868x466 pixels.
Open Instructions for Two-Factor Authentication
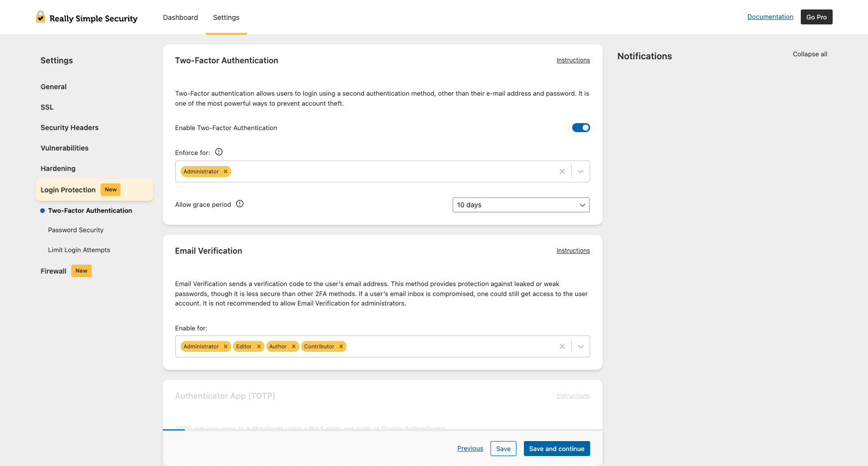click(x=573, y=60)
